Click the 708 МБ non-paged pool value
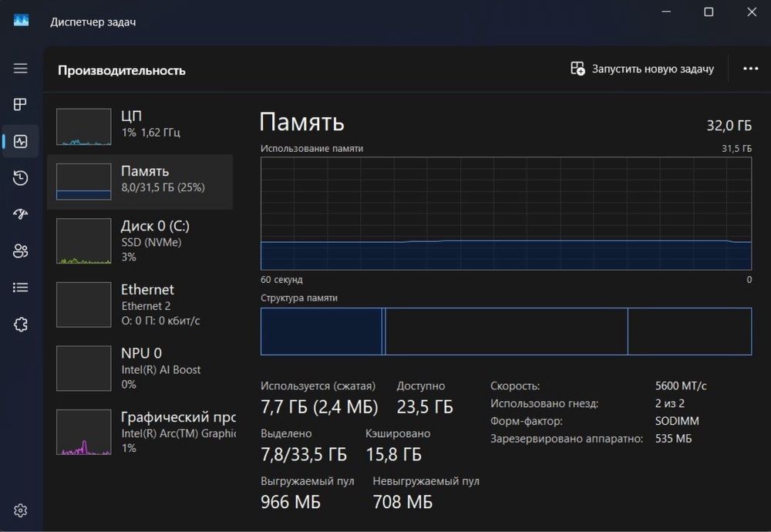The image size is (771, 532). pos(402,502)
